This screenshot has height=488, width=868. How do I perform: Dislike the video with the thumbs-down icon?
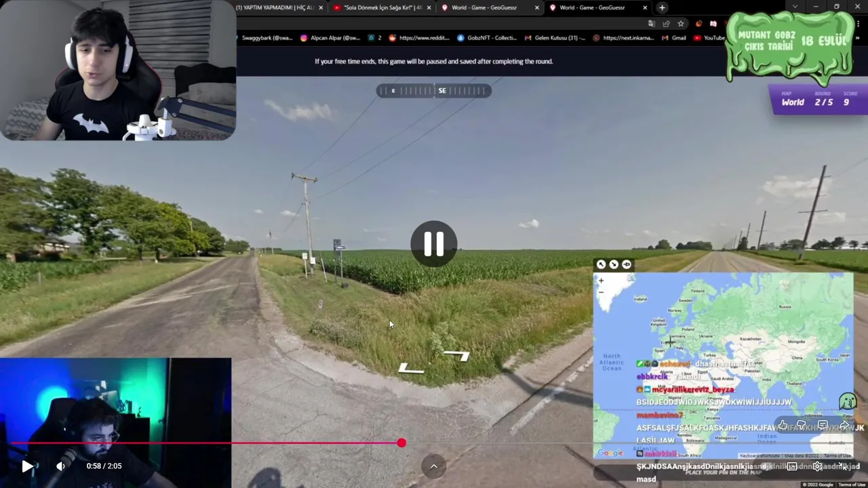click(x=802, y=425)
